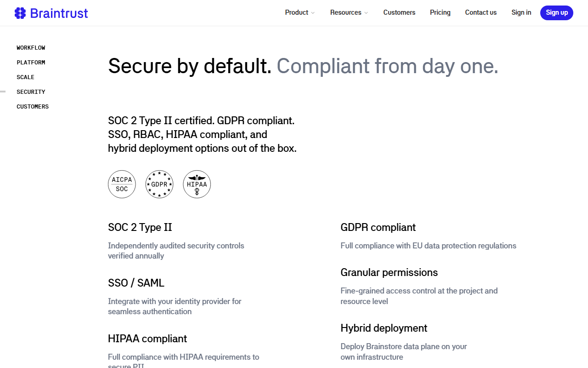Click the 'SSO / SAML' heading
The width and height of the screenshot is (588, 368).
click(136, 283)
